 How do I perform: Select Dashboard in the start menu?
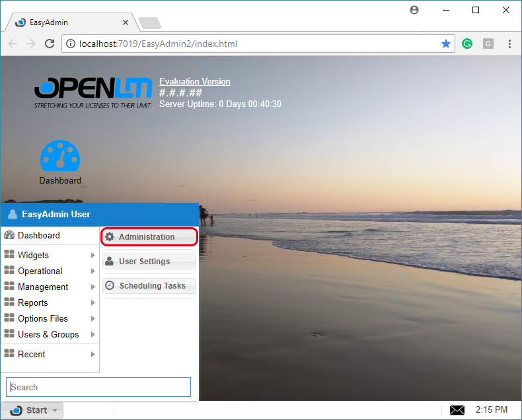38,235
